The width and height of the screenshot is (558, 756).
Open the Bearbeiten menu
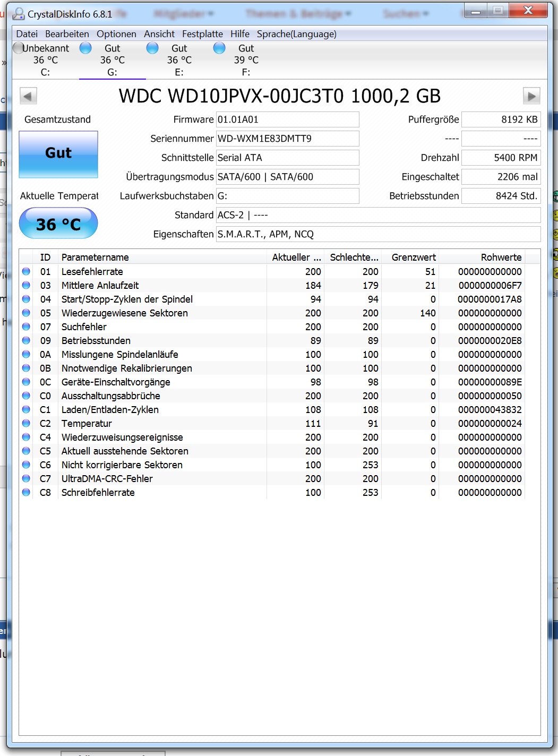point(67,34)
